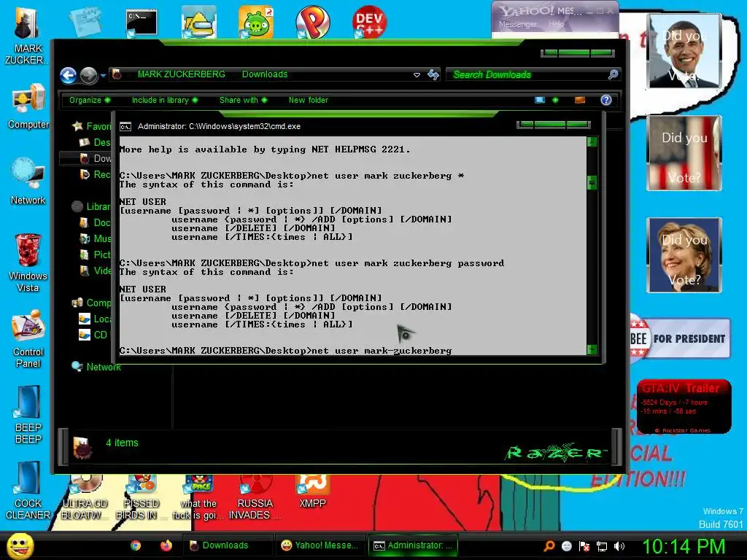Click the smiley Start button
The image size is (747, 560).
[x=20, y=546]
